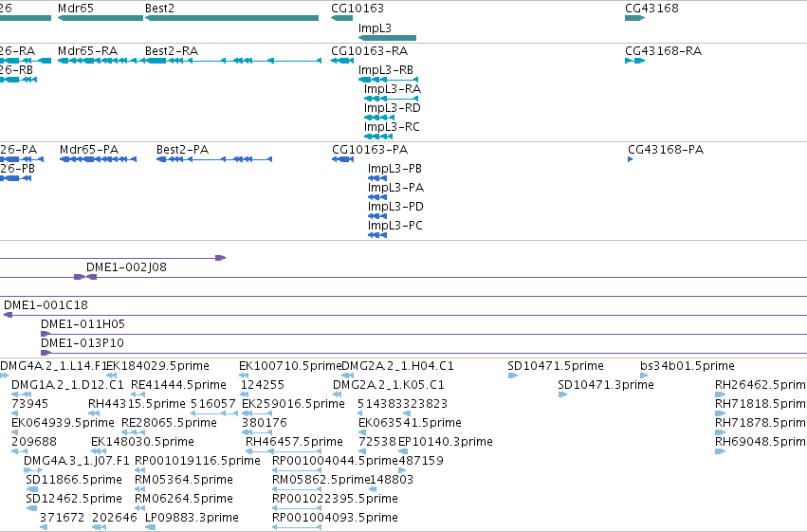
Task: Click EST RM06264.5prime
Action: click(184, 499)
